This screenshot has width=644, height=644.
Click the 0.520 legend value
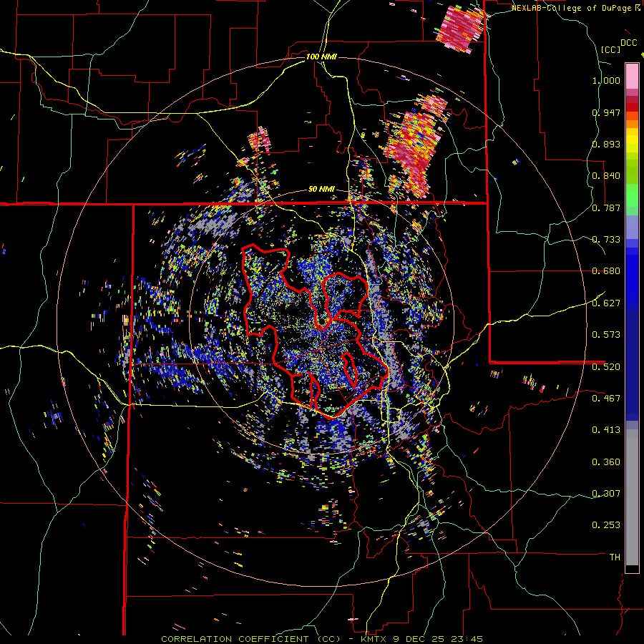tap(606, 367)
